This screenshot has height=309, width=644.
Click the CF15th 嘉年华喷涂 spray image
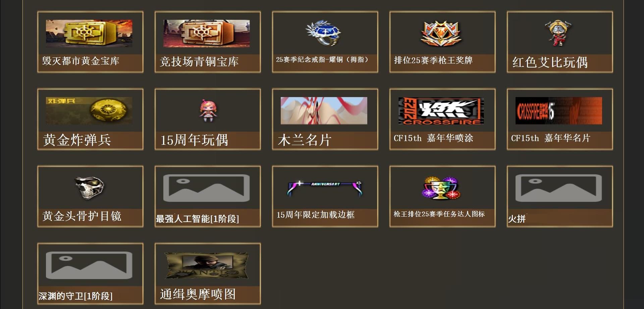pyautogui.click(x=441, y=111)
